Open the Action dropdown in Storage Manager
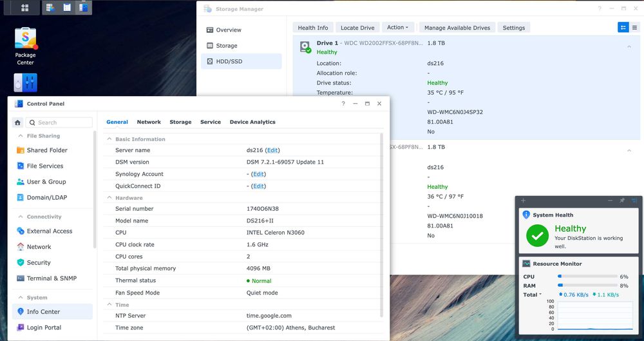 coord(397,28)
